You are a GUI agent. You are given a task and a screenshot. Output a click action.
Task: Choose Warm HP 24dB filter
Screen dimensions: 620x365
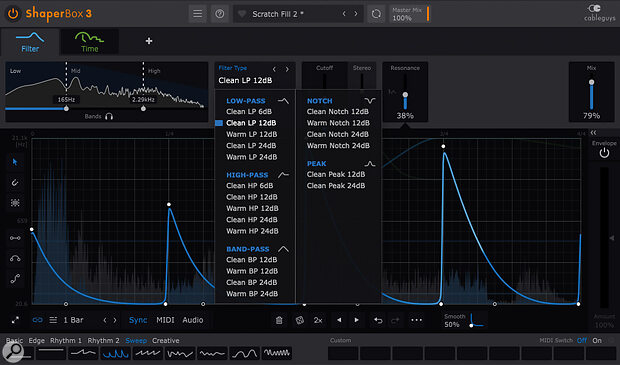[x=252, y=231]
